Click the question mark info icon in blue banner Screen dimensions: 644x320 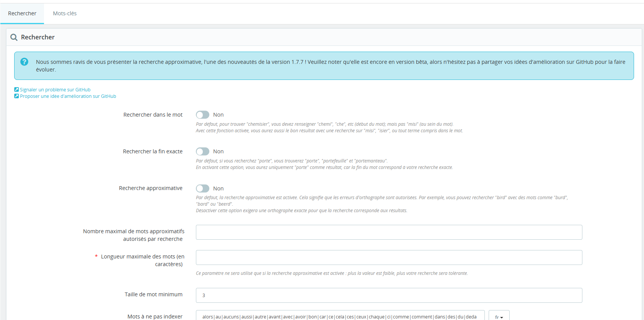(x=24, y=62)
